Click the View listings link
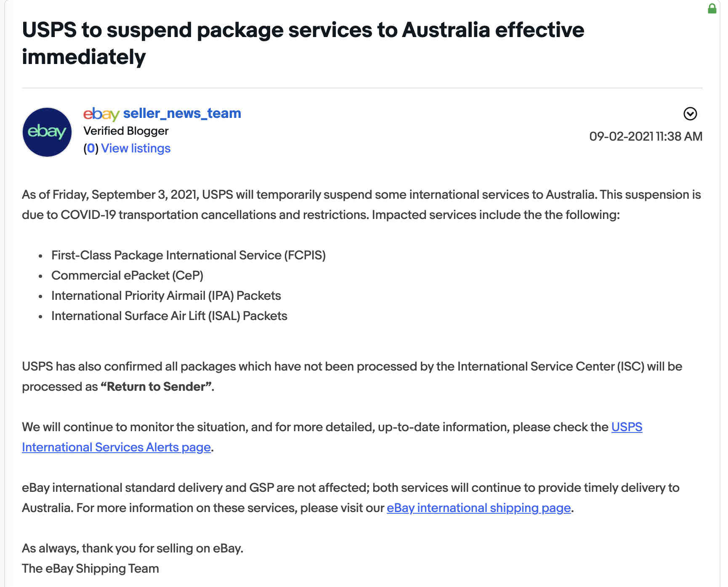This screenshot has height=587, width=728. (136, 148)
